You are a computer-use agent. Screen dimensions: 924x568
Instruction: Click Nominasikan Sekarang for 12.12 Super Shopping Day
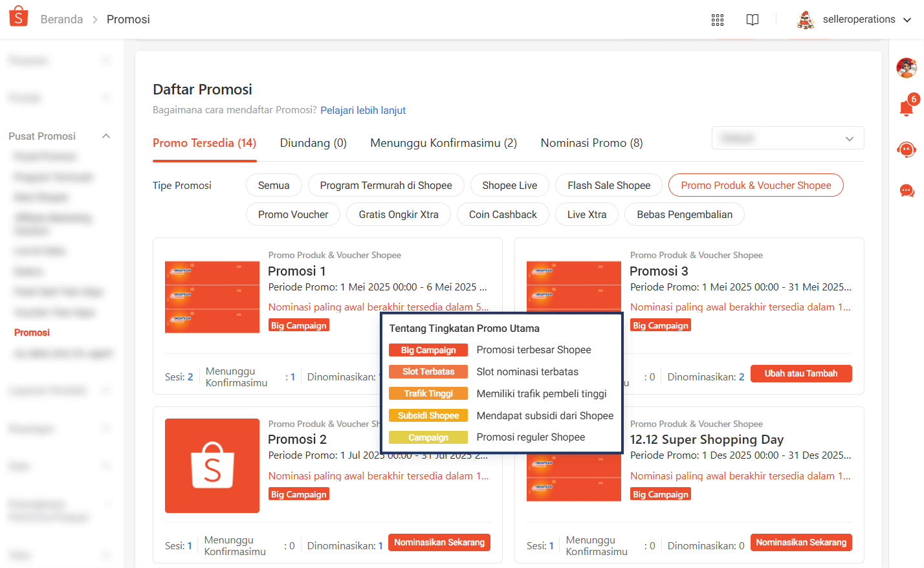801,543
